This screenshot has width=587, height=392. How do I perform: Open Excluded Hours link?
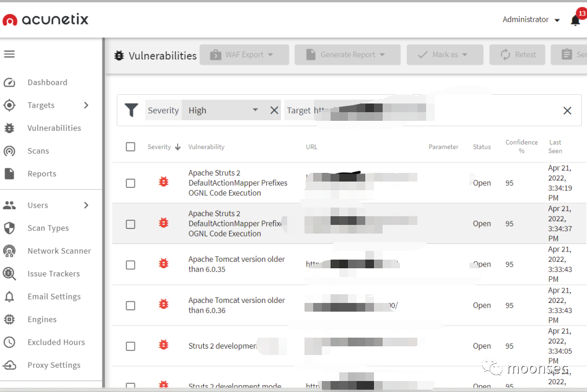(56, 342)
